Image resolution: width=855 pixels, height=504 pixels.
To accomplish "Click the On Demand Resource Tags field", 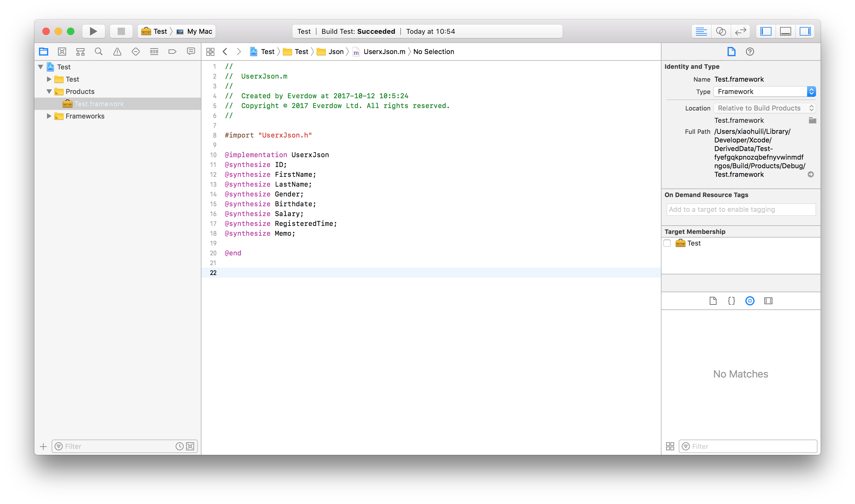I will [741, 210].
